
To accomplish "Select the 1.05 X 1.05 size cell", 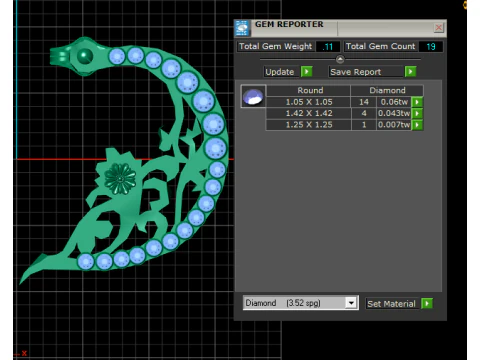I will coord(309,102).
